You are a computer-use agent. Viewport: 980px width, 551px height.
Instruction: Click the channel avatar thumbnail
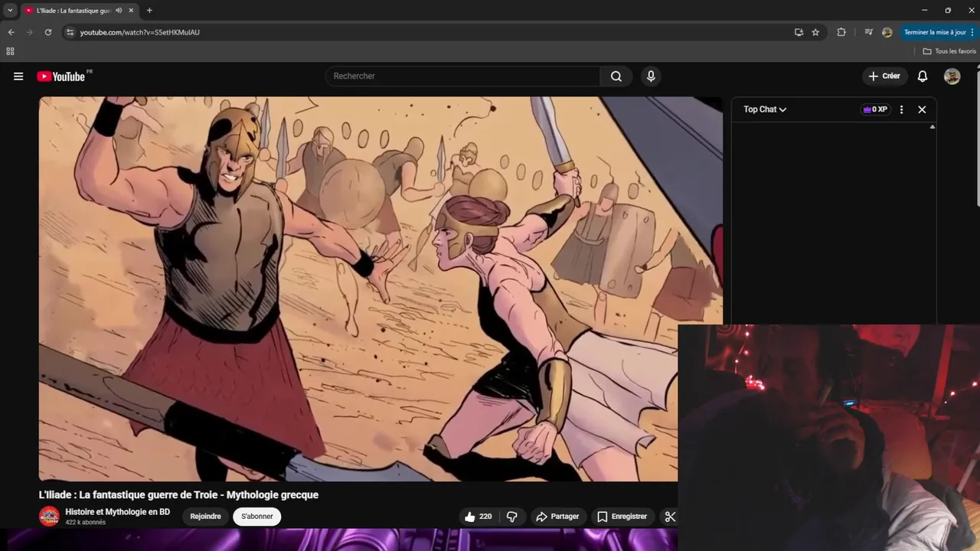pyautogui.click(x=49, y=517)
